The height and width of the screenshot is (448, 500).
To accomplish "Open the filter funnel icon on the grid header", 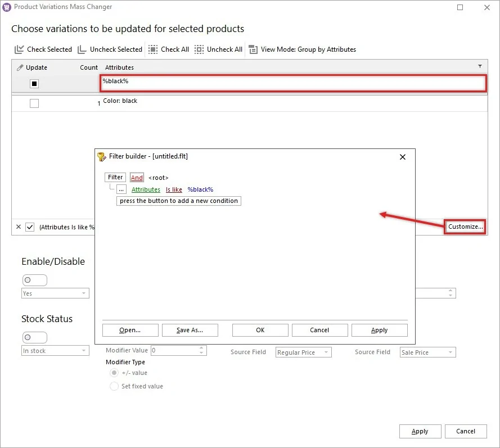I will click(x=480, y=66).
